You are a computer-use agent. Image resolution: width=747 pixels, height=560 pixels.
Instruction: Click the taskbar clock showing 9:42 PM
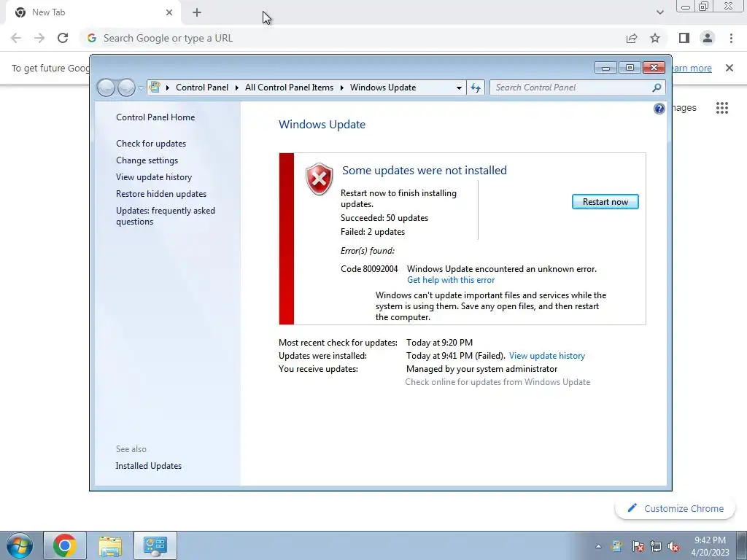click(x=710, y=546)
